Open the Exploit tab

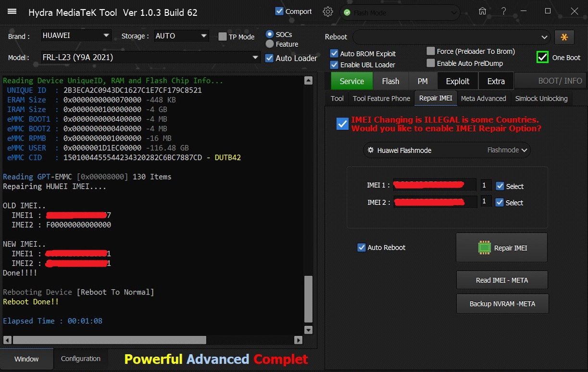[x=457, y=81]
